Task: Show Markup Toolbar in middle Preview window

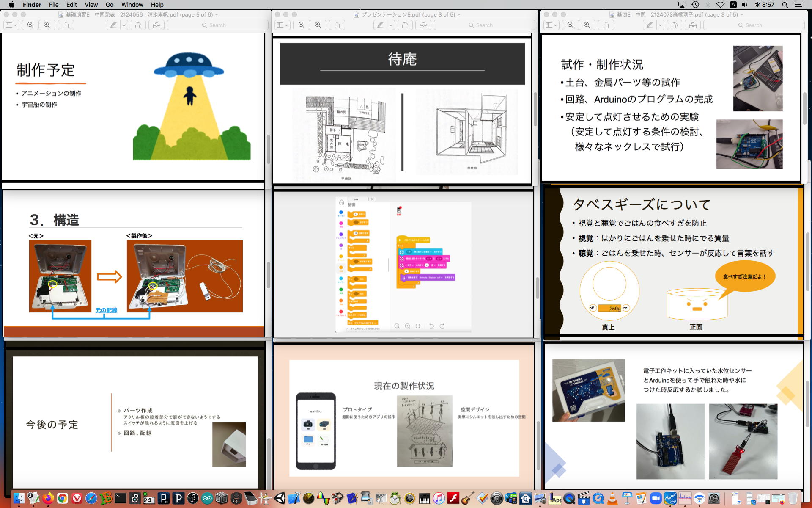Action: [423, 25]
